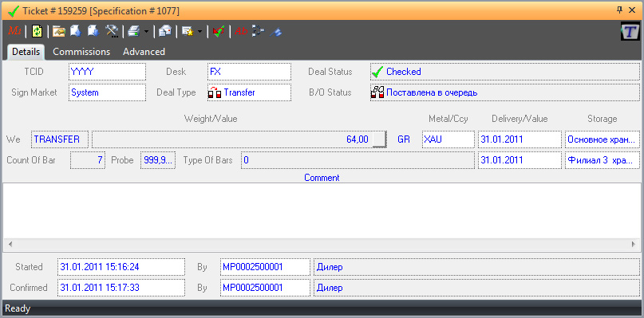Switch to the Commissions tab
The width and height of the screenshot is (644, 318).
click(81, 52)
